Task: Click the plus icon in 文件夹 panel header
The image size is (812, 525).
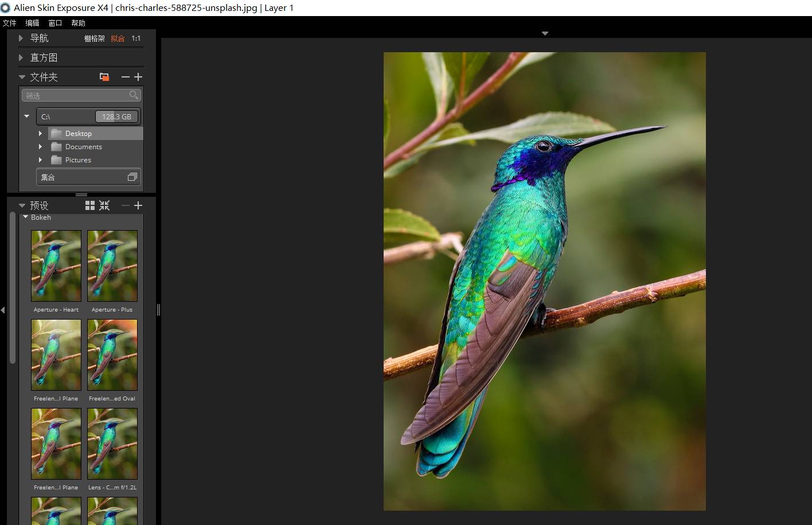Action: (x=138, y=77)
